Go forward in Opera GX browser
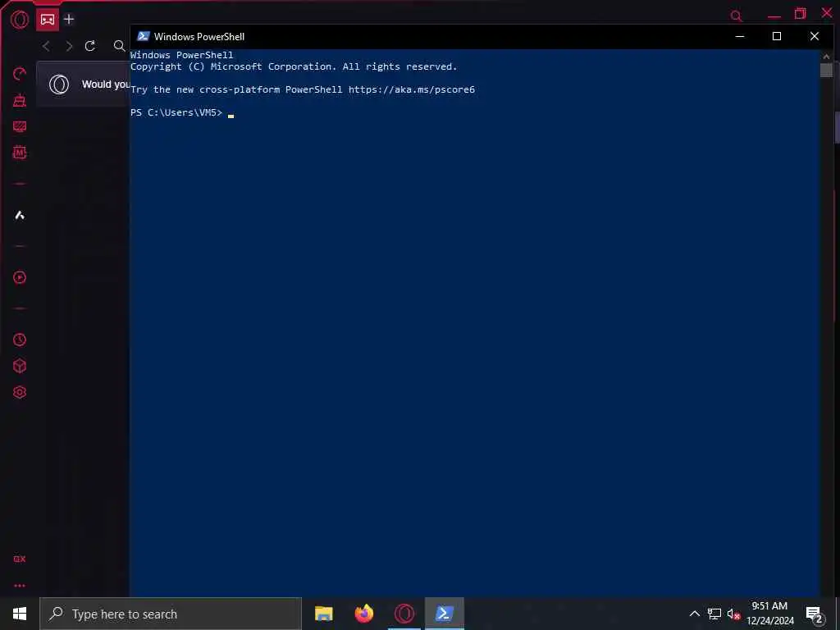The height and width of the screenshot is (630, 840). (69, 46)
